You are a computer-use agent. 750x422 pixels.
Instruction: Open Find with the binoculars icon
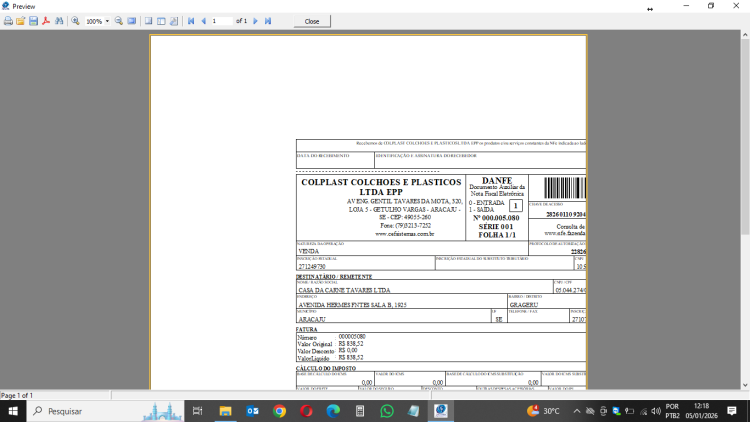[x=59, y=21]
